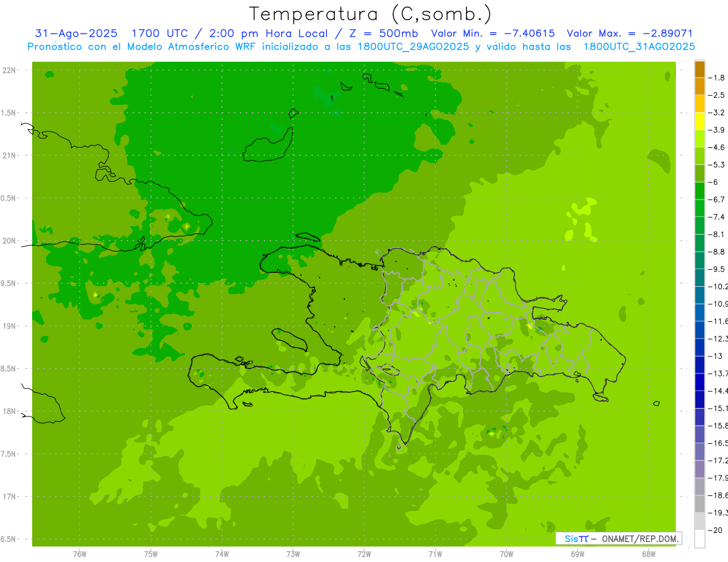Click the '75W' longitude axis label

pyautogui.click(x=151, y=554)
